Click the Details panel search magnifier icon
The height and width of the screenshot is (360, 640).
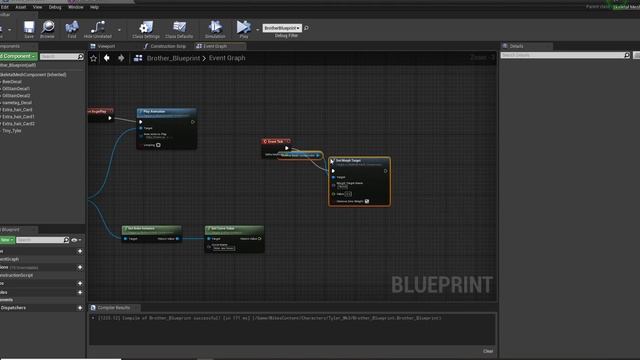tap(627, 55)
